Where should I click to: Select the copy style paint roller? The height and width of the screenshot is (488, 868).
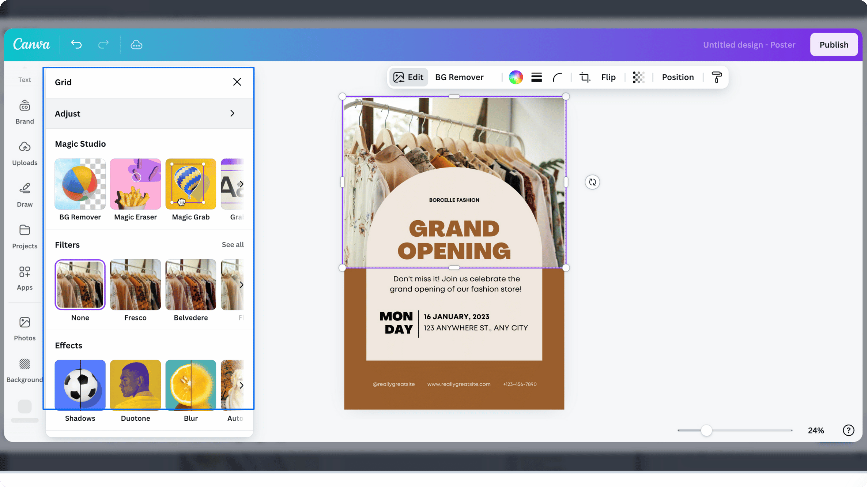pos(716,77)
